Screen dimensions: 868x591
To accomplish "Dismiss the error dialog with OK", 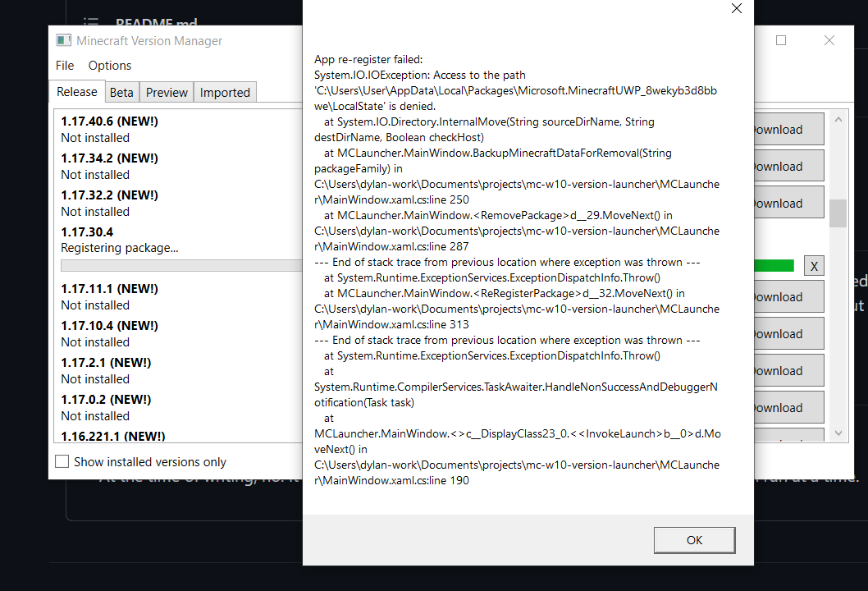I will click(694, 540).
